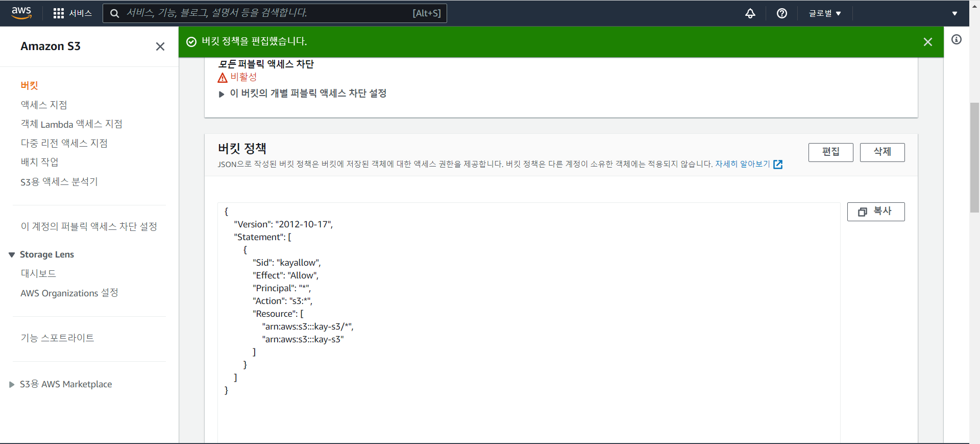Select 버킷 in the sidebar
This screenshot has height=444, width=980.
[30, 85]
